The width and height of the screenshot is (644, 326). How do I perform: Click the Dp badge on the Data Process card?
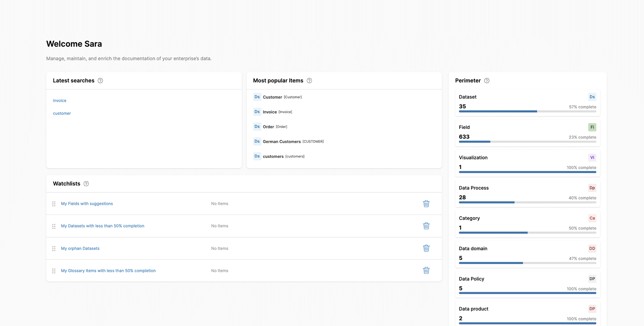tap(592, 188)
